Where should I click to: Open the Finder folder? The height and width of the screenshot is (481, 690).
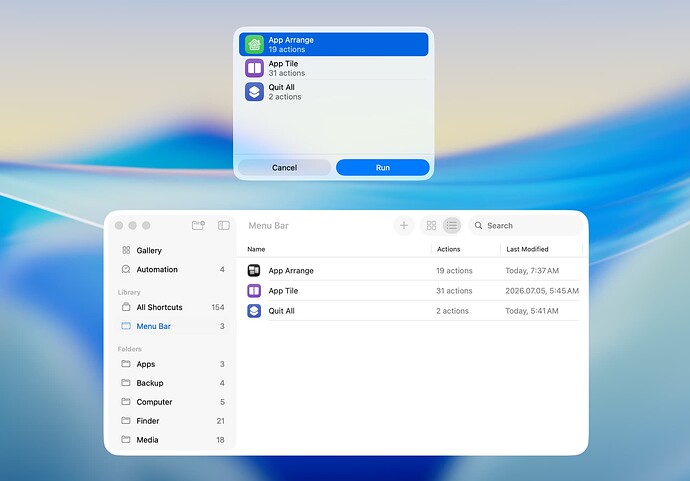point(172,421)
